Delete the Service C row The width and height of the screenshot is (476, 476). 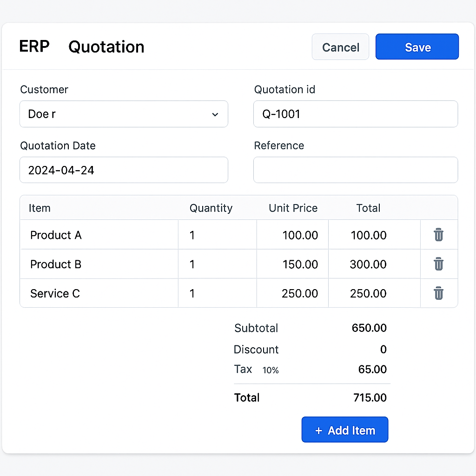pyautogui.click(x=438, y=293)
